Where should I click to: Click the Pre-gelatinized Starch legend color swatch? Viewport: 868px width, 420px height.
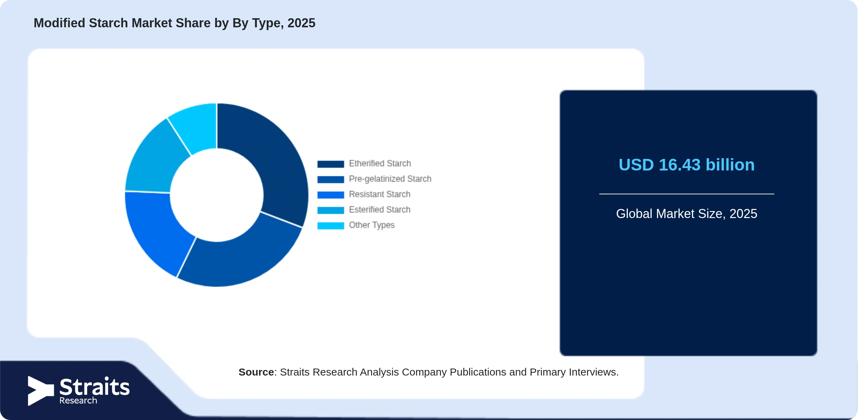[x=330, y=179]
